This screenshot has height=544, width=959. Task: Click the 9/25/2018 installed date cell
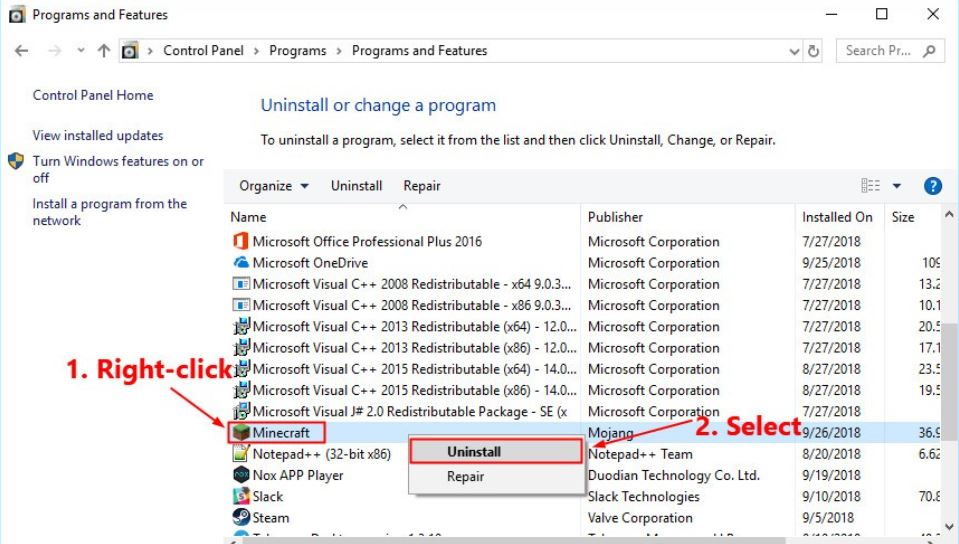pyautogui.click(x=831, y=263)
